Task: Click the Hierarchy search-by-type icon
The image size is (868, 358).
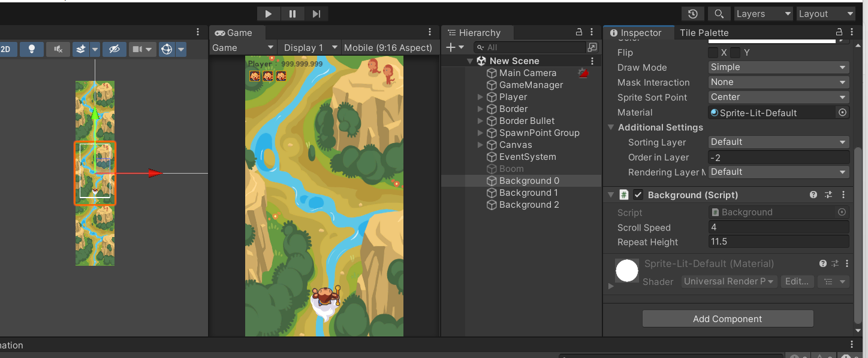Action: tap(592, 47)
